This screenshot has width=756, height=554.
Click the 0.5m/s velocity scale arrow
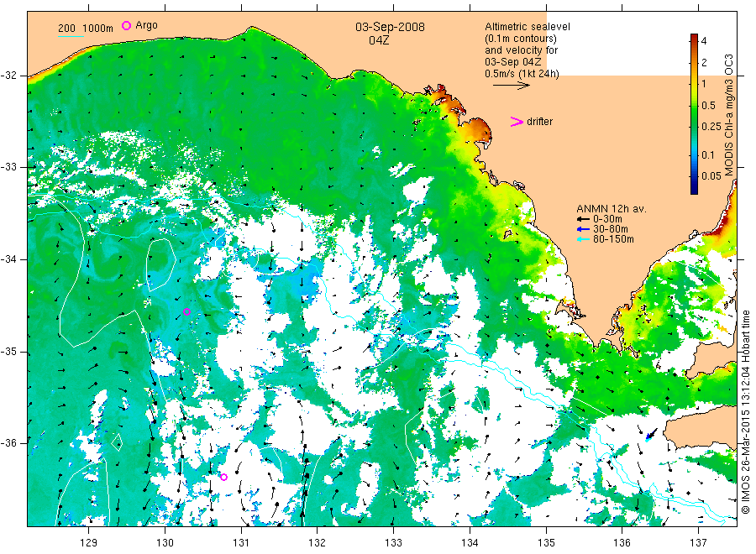[x=511, y=86]
